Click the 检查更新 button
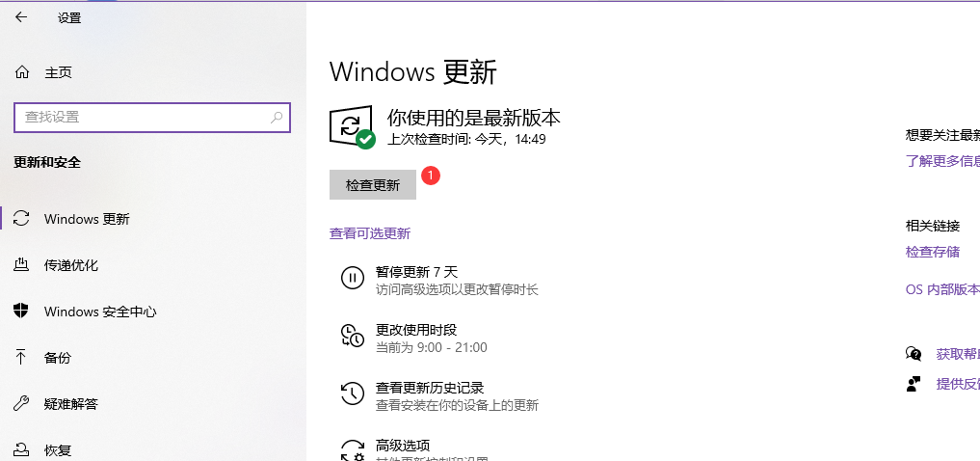980x461 pixels. [373, 184]
